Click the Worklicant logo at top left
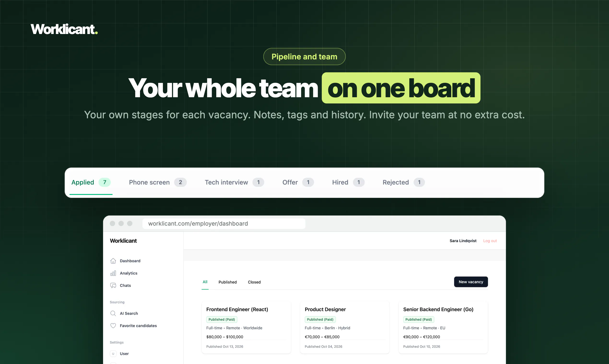The width and height of the screenshot is (609, 364). [x=64, y=29]
